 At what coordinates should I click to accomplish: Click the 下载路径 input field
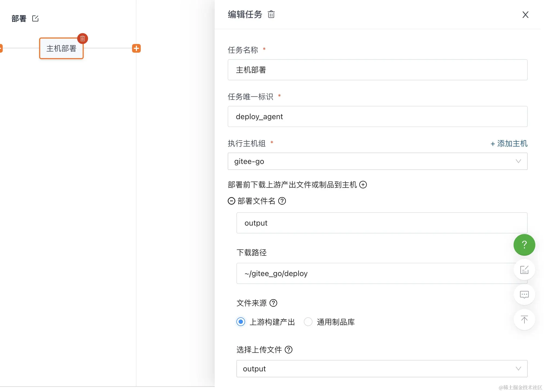(x=375, y=273)
